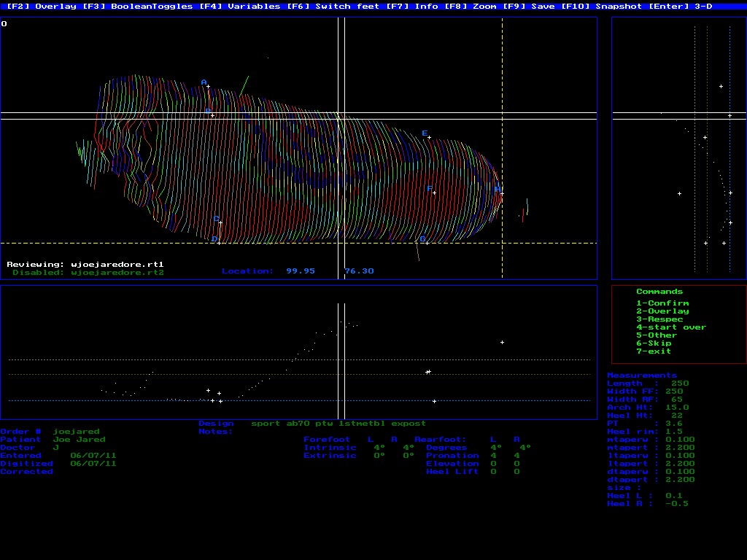Click the Rearfoot Degrees left value 4°
This screenshot has height=560, width=747.
click(x=496, y=448)
